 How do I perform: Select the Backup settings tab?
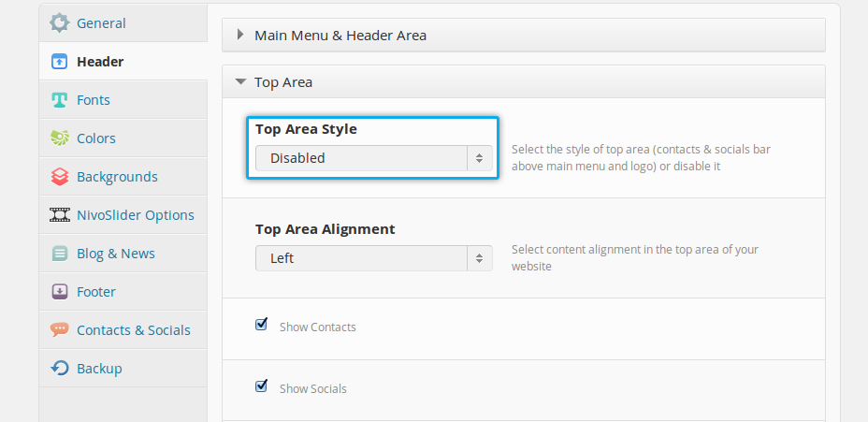(x=99, y=369)
